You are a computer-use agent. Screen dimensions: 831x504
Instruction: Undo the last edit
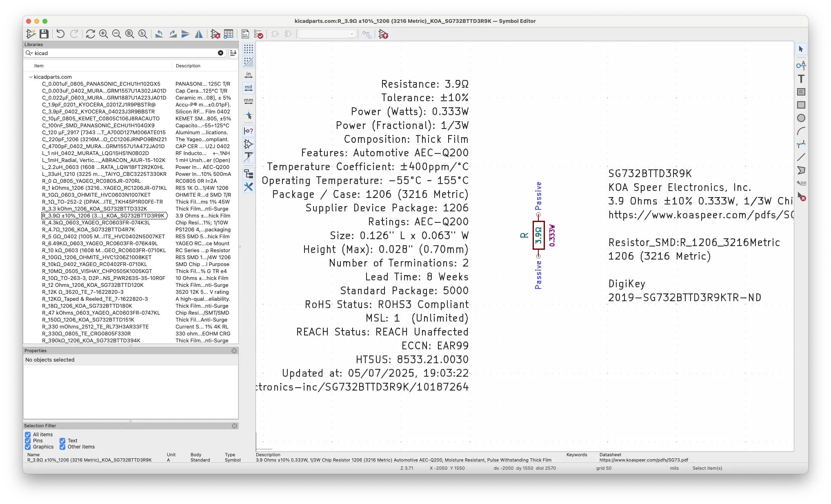pyautogui.click(x=60, y=34)
